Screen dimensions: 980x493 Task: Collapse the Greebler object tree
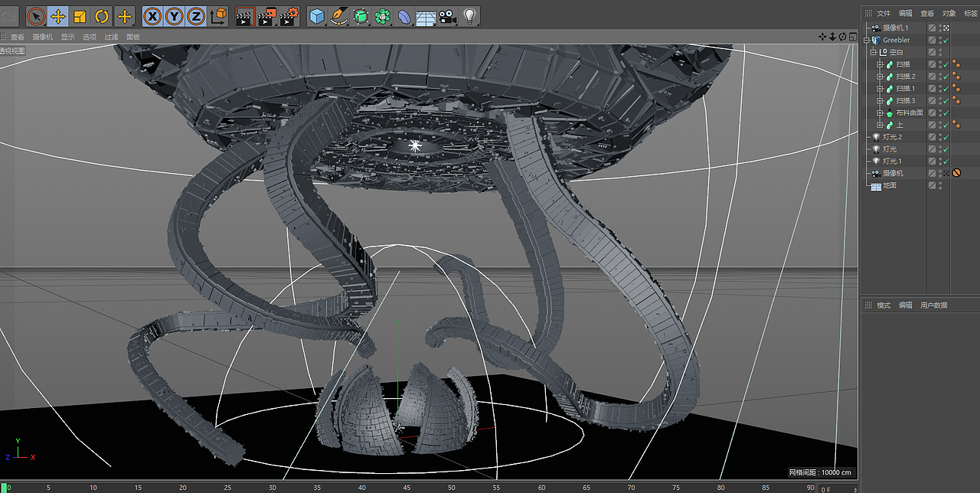tap(867, 40)
